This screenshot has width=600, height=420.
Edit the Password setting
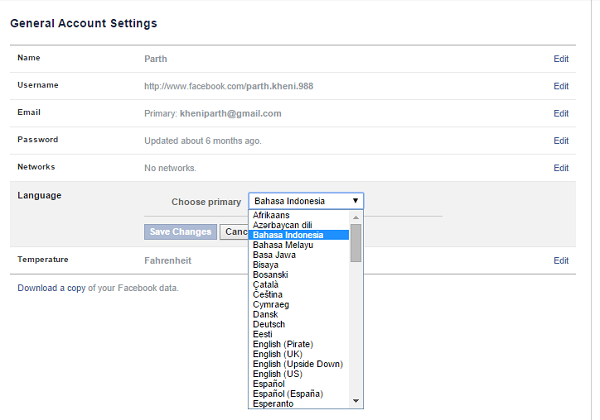coord(561,141)
